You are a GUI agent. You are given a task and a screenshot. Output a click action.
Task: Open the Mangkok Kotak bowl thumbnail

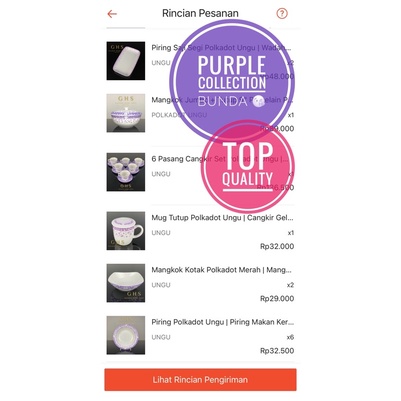point(126,283)
